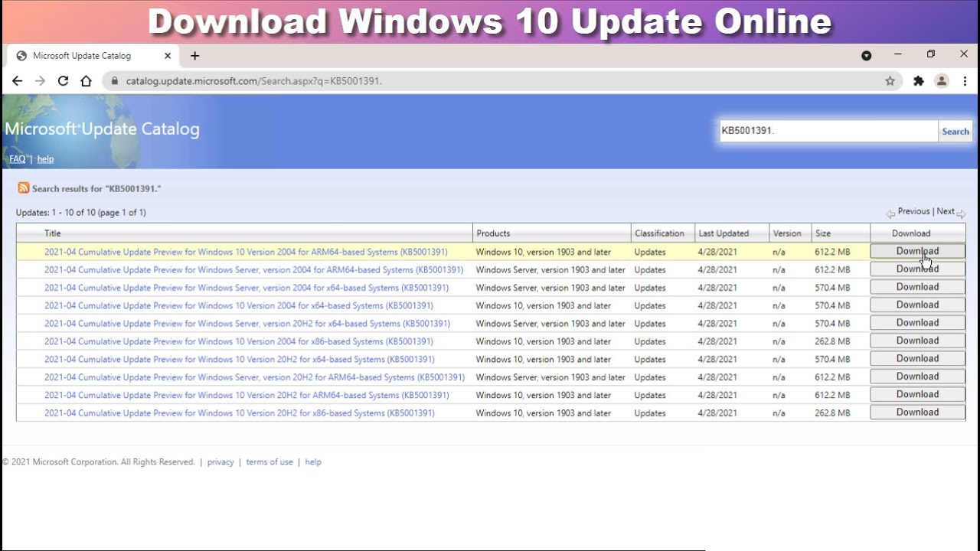Open the terms of use link
980x551 pixels.
pyautogui.click(x=269, y=462)
